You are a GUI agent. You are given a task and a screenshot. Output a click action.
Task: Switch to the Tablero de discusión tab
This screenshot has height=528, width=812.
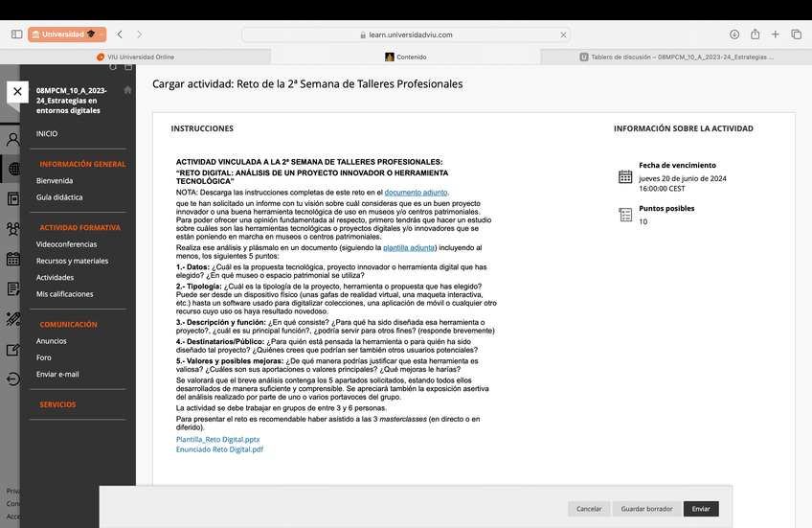pyautogui.click(x=676, y=57)
